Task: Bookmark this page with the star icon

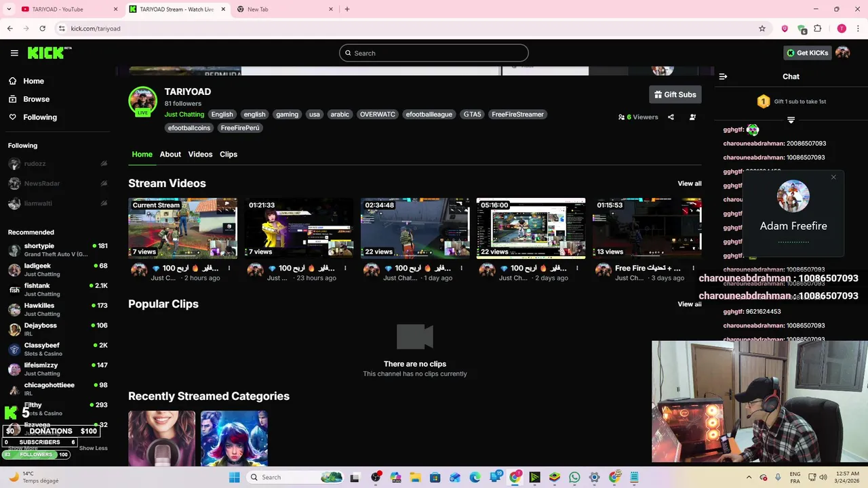Action: (x=762, y=28)
